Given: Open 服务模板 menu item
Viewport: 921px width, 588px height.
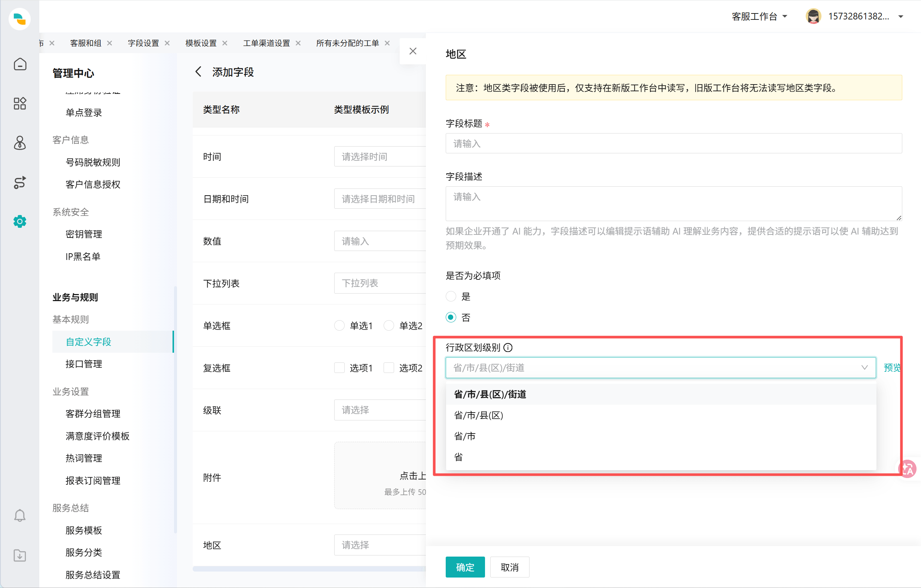Looking at the screenshot, I should 84,530.
